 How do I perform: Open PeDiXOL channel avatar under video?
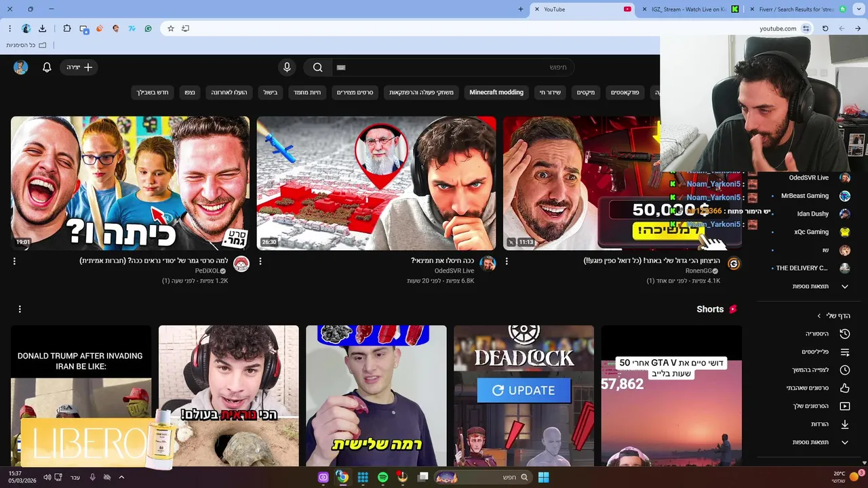241,264
